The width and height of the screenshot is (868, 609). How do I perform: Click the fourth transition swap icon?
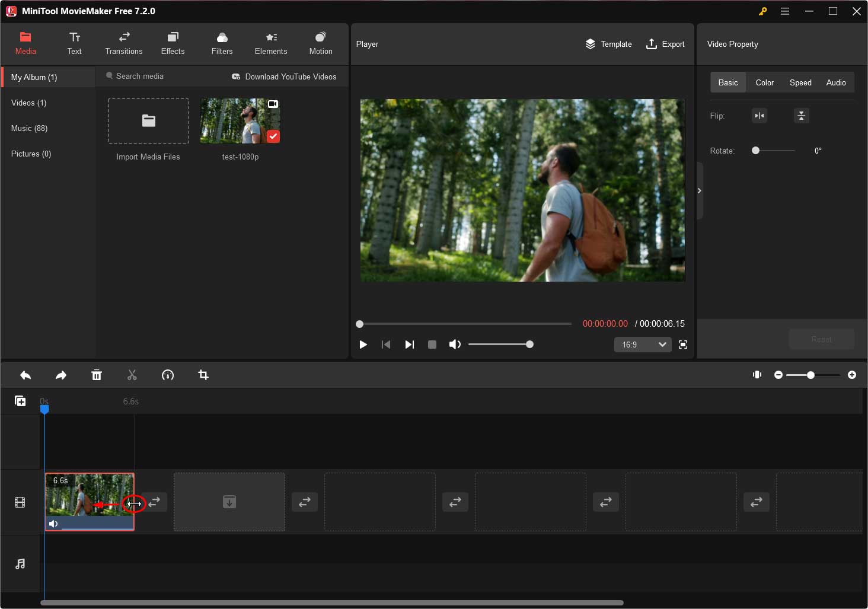pyautogui.click(x=606, y=502)
